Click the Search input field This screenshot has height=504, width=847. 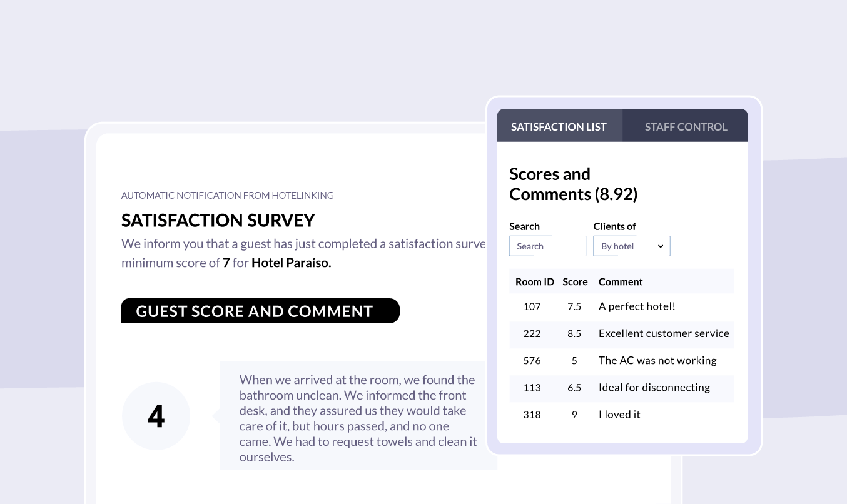(x=547, y=246)
